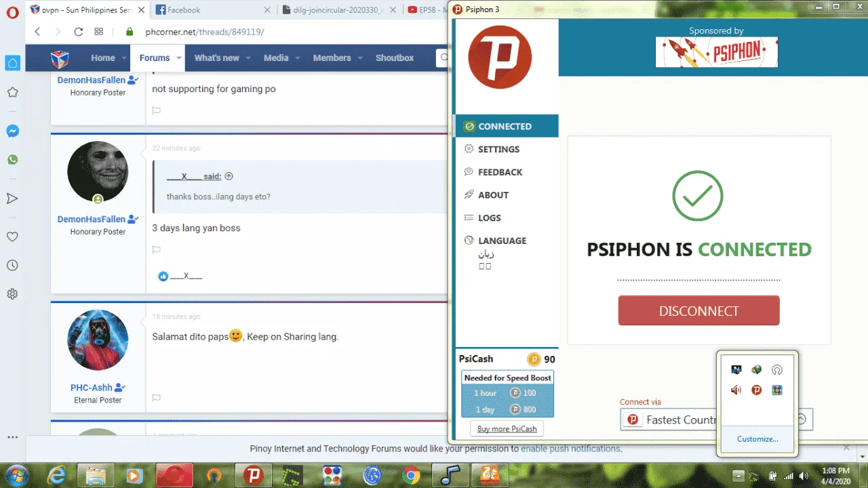The height and width of the screenshot is (488, 868).
Task: Click the like thumb icon under ___X___
Action: click(163, 277)
